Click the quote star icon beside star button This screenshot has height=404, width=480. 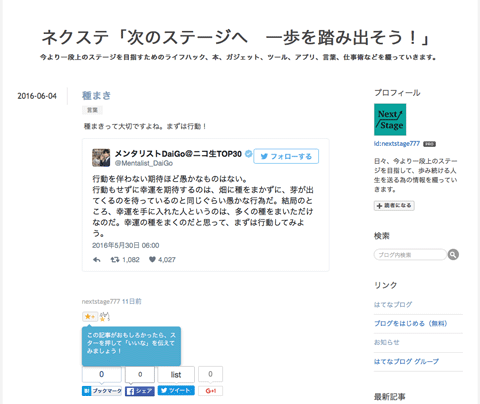pyautogui.click(x=105, y=316)
